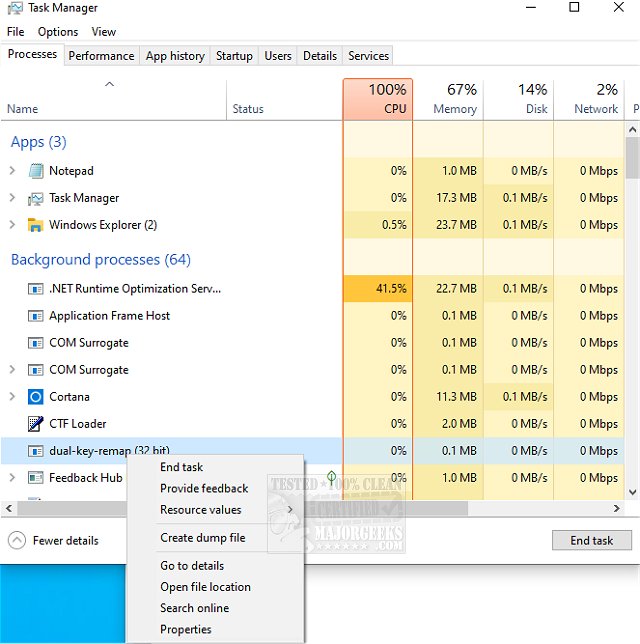Viewport: 640px width, 644px height.
Task: Click the horizontal scrollbar right arrow
Action: coord(616,508)
